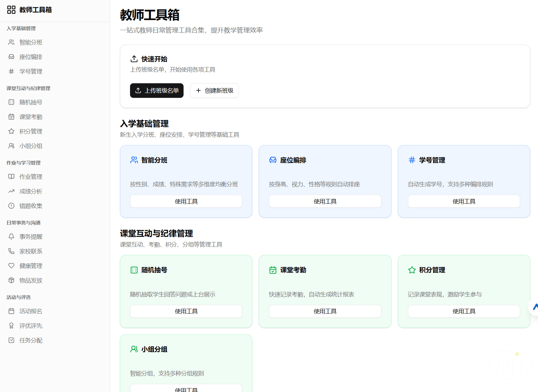Click the heart icon for 健康管理
The width and height of the screenshot is (538, 392).
coord(11,266)
